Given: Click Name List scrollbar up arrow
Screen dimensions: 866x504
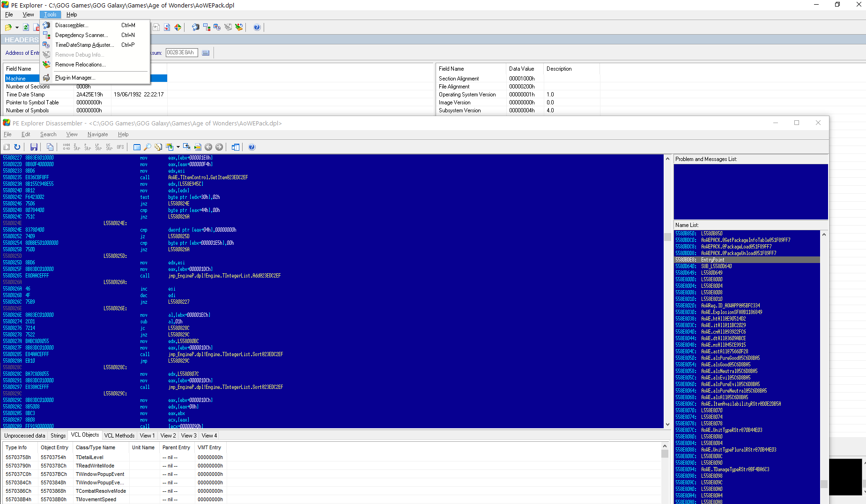Looking at the screenshot, I should tap(824, 234).
